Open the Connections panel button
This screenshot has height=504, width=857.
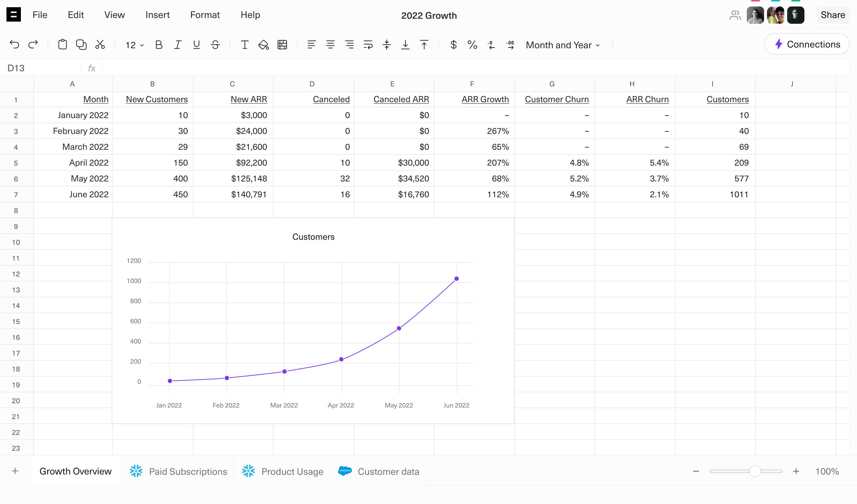[x=807, y=44]
